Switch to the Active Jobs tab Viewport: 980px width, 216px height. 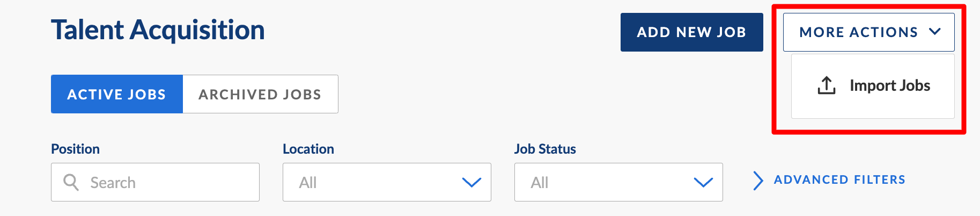point(117,94)
